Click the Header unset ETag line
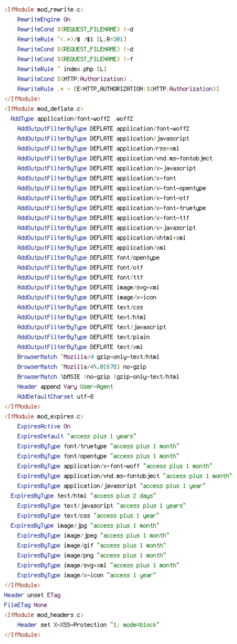The height and width of the screenshot is (644, 237). pos(32,595)
